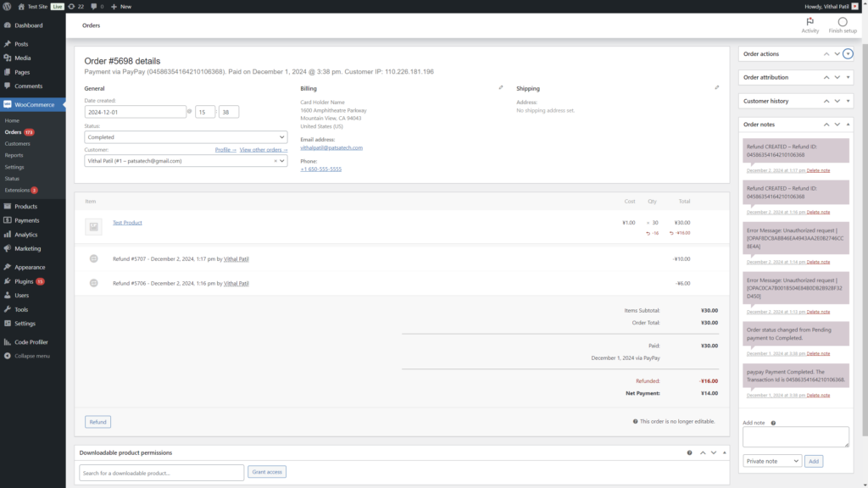Viewport: 868px width, 488px height.
Task: Click the Grant access button
Action: (x=267, y=472)
